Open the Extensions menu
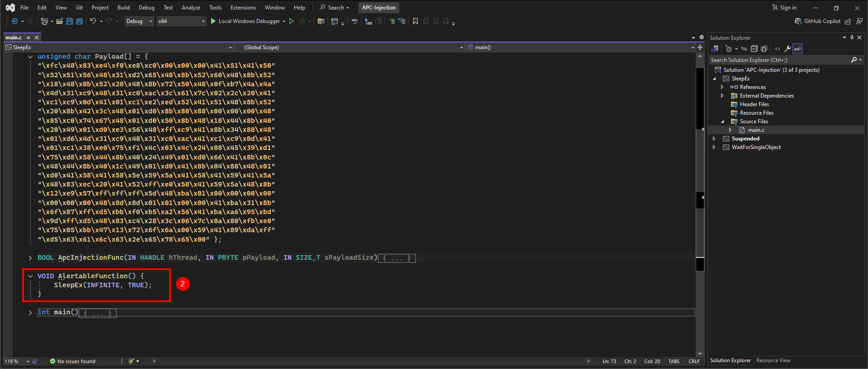868x369 pixels. pos(243,8)
